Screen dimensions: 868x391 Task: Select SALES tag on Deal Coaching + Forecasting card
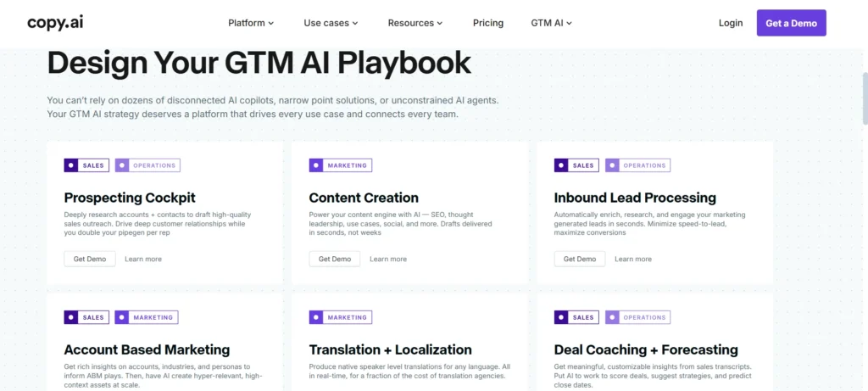tap(576, 317)
